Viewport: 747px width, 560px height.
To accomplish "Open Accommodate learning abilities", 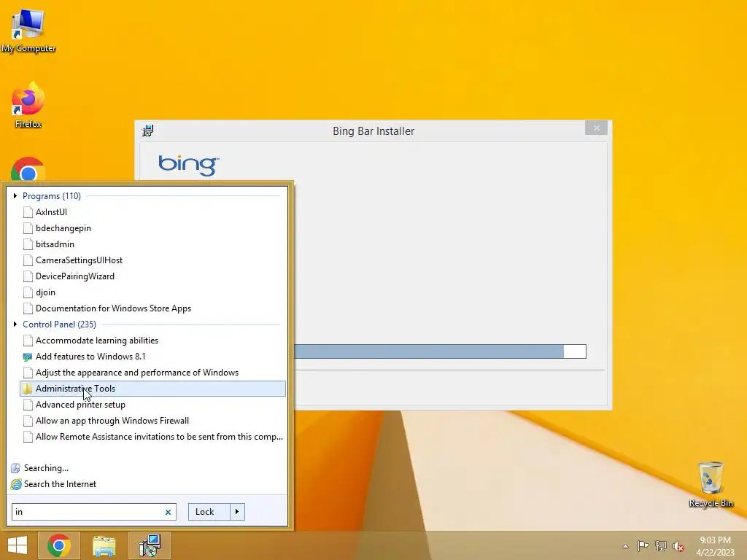I will coord(152,341).
